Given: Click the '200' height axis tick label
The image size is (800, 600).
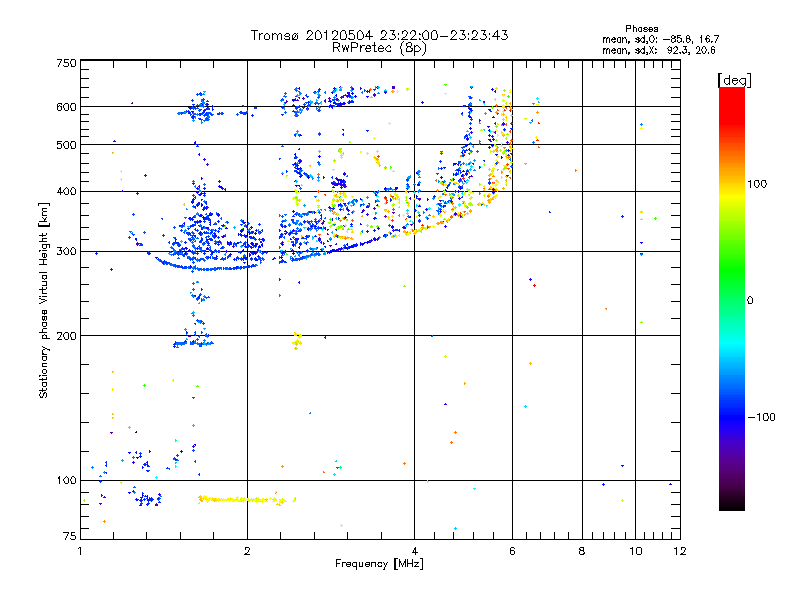Looking at the screenshot, I should coord(66,336).
